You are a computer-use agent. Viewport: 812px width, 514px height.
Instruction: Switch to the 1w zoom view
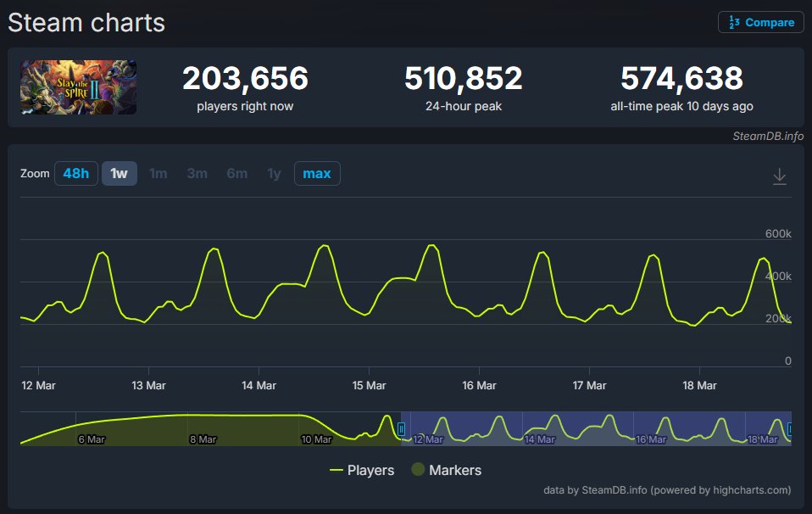point(117,173)
